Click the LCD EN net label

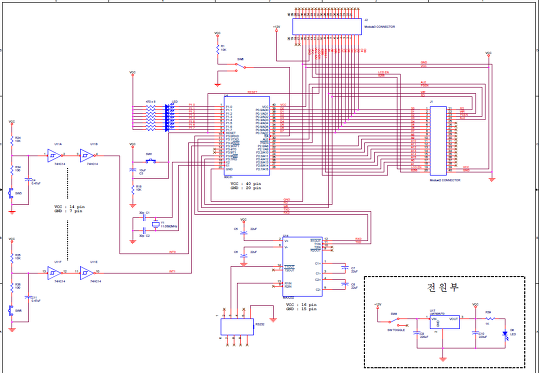click(383, 72)
